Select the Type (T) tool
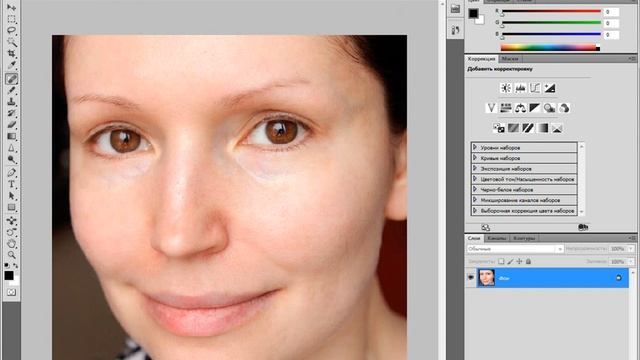Viewport: 640px width, 360px height. click(x=11, y=184)
